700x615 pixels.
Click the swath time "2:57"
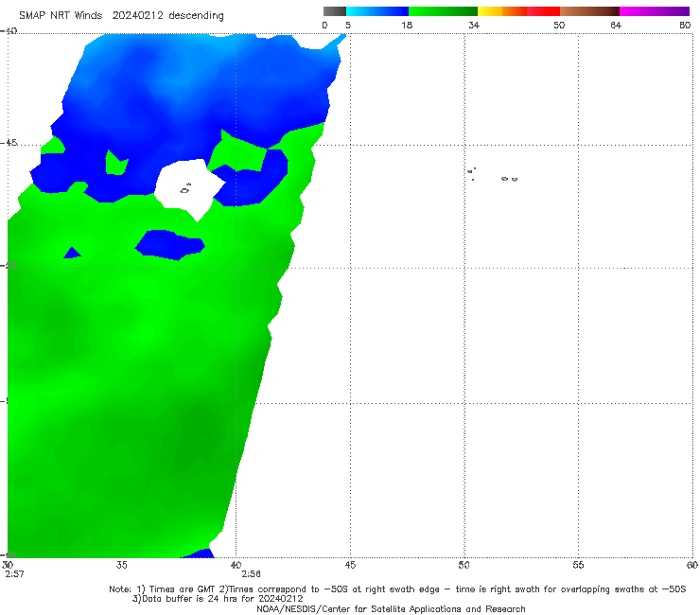coord(14,574)
